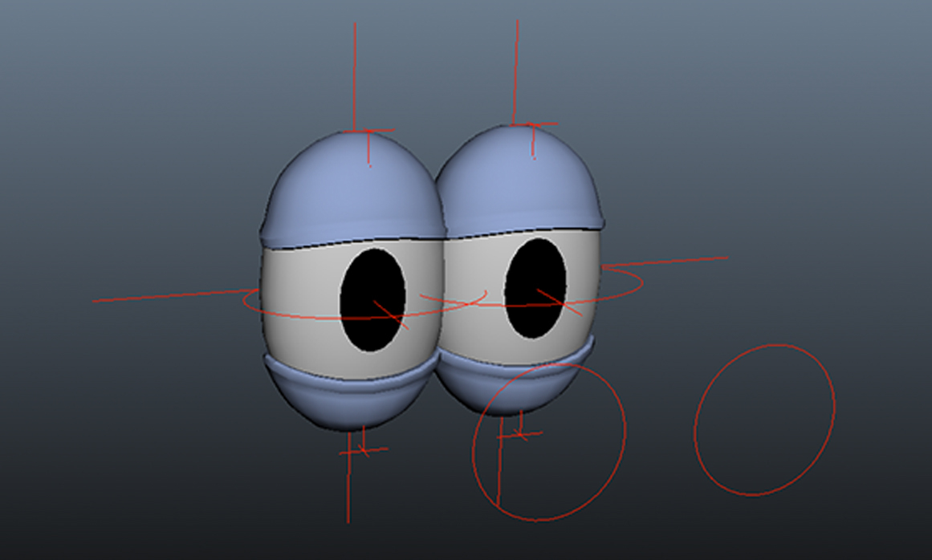This screenshot has width=932, height=560.
Task: Click the empty gradient viewport background
Action: [120, 96]
